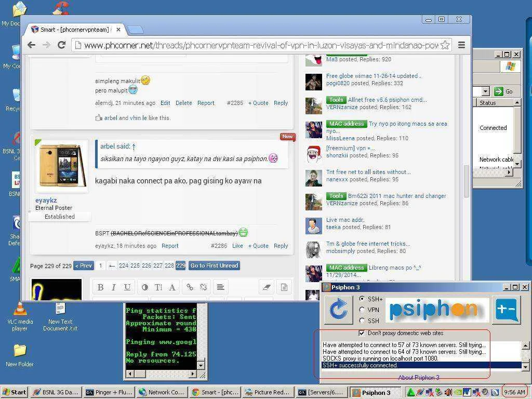Image resolution: width=532 pixels, height=399 pixels.
Task: Open thread Tnt free net to all sites
Action: (368, 171)
